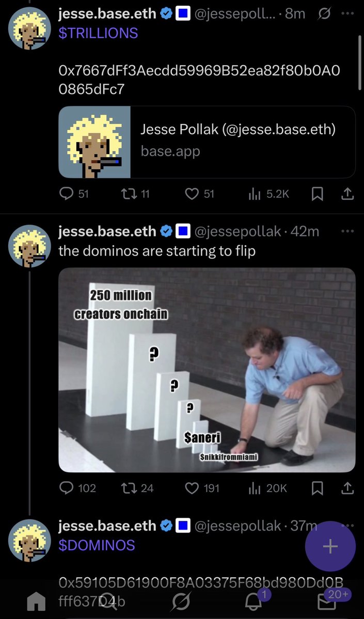Screen dimensions: 364x619
Task: View analytics for the dominos tweet
Action: pos(254,488)
